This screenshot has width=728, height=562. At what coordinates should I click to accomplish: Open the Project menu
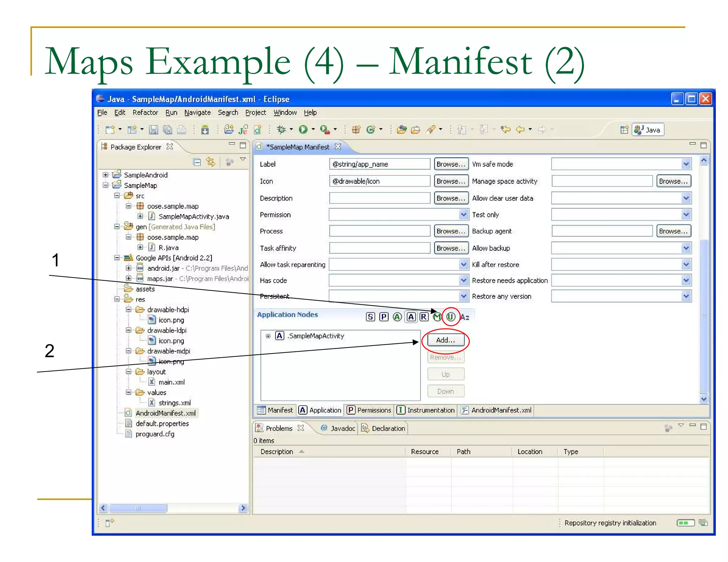256,113
